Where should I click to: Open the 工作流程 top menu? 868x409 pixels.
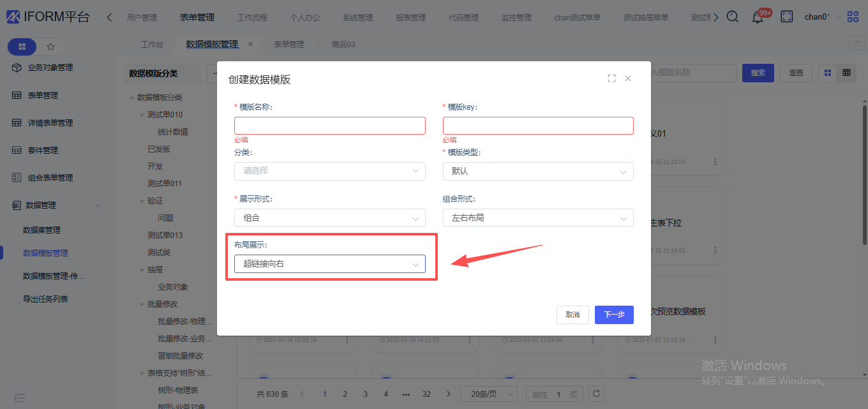(x=252, y=18)
